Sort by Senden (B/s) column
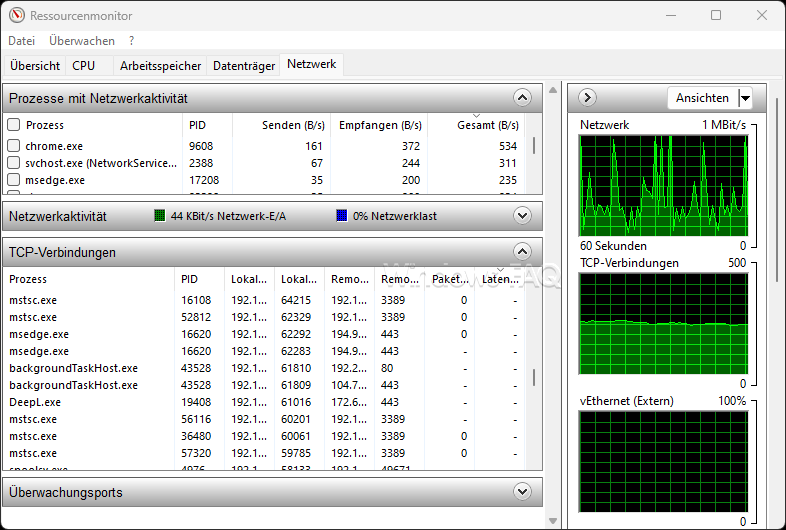Image resolution: width=786 pixels, height=530 pixels. [282, 125]
